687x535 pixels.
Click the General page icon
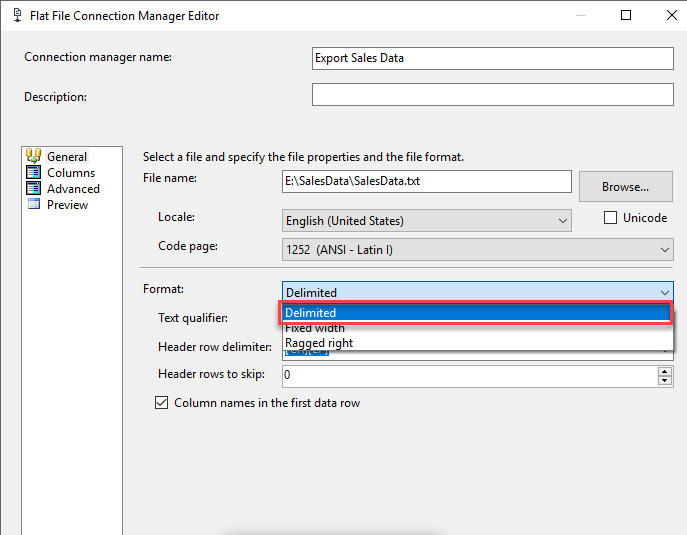[33, 156]
